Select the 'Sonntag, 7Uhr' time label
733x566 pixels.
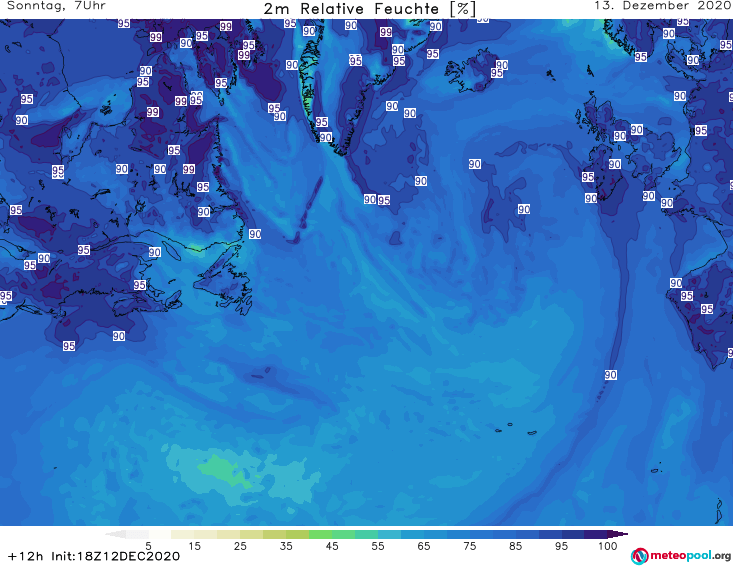(57, 6)
